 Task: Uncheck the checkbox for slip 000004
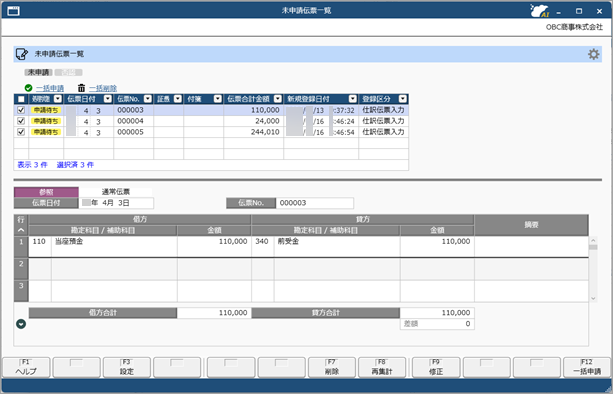coord(21,121)
